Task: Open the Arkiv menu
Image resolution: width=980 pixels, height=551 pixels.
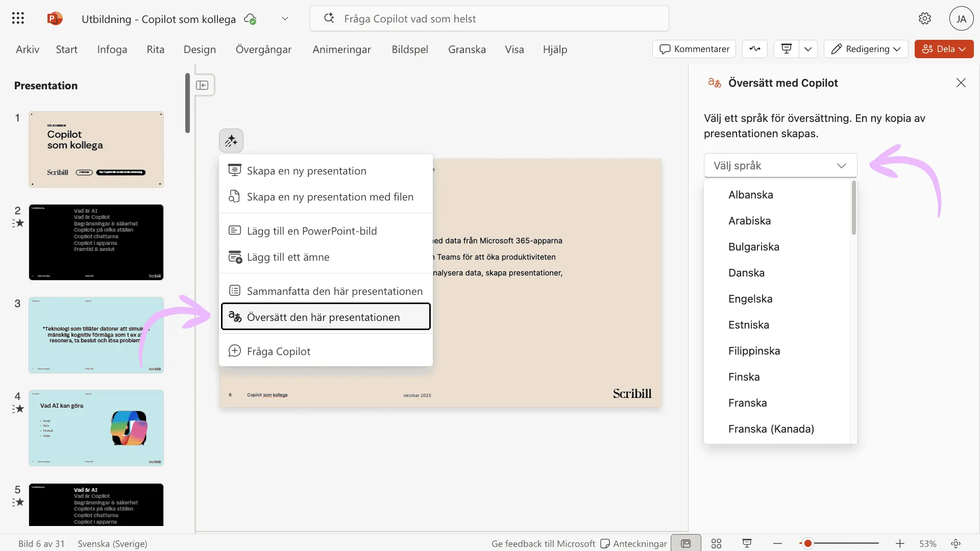Action: (28, 49)
